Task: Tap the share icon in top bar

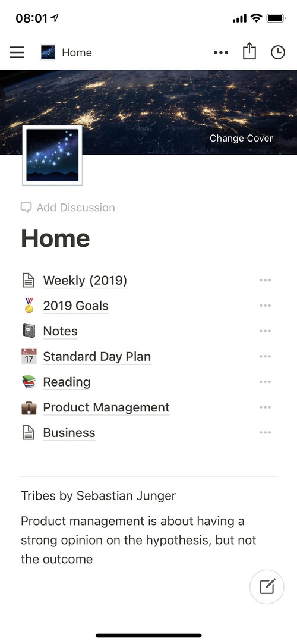Action: 249,52
